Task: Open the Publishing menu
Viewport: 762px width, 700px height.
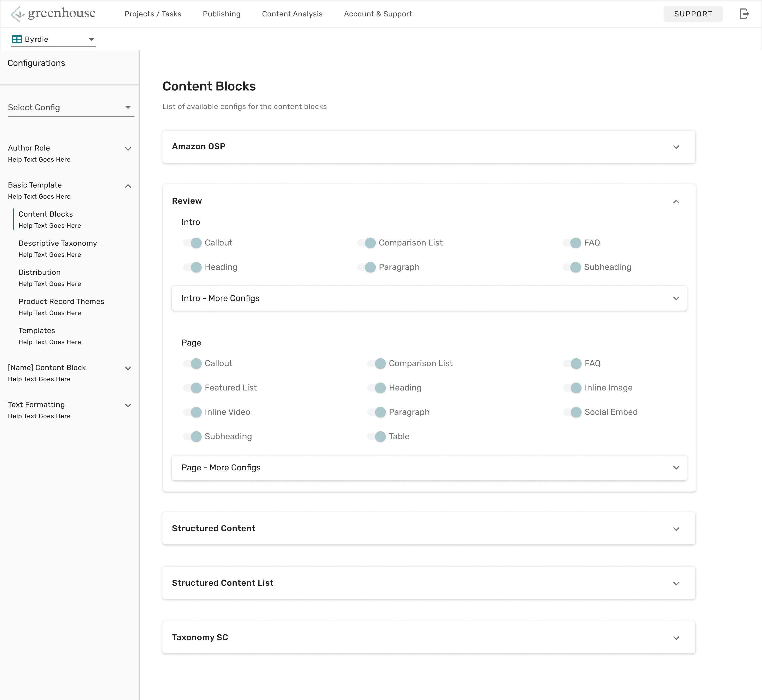Action: 221,14
